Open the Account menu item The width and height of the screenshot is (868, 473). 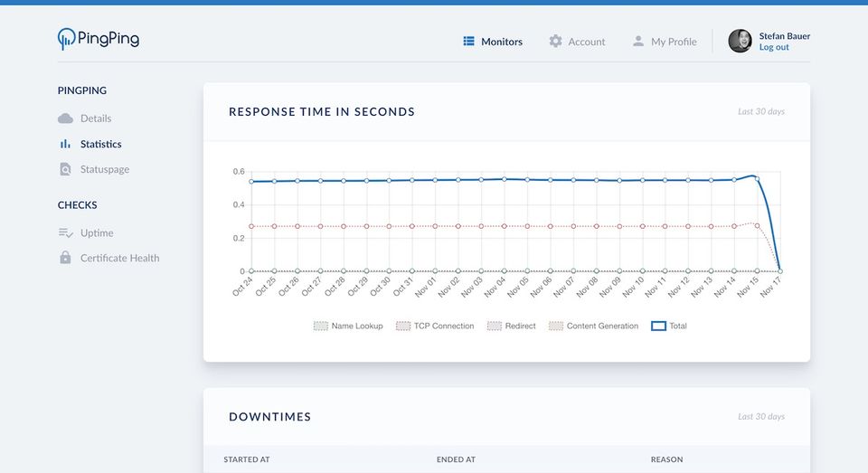pos(586,42)
